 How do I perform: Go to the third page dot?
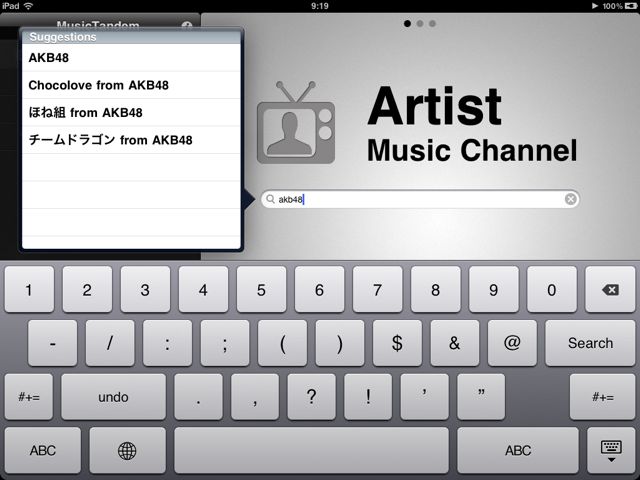[432, 24]
